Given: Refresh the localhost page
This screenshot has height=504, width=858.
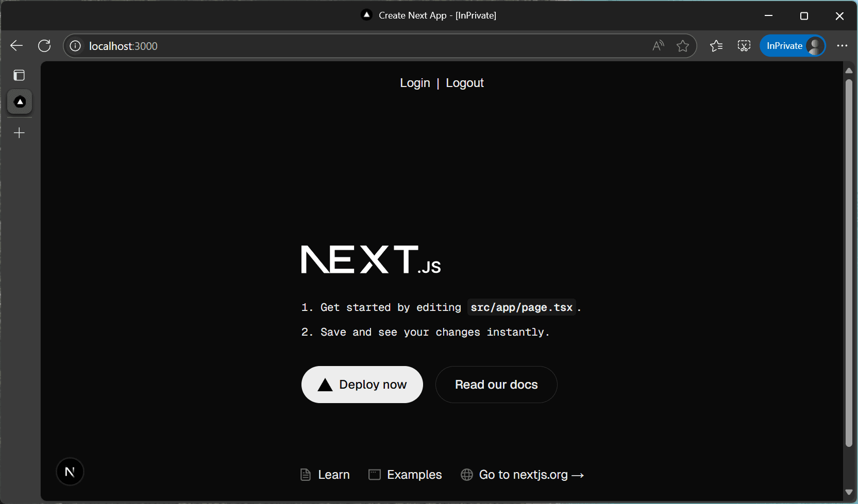Looking at the screenshot, I should (44, 46).
